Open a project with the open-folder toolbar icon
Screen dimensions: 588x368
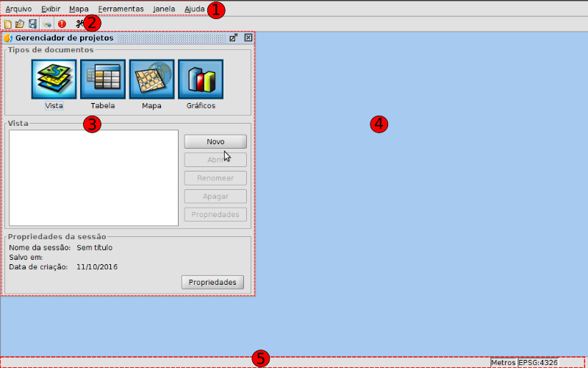coord(20,24)
